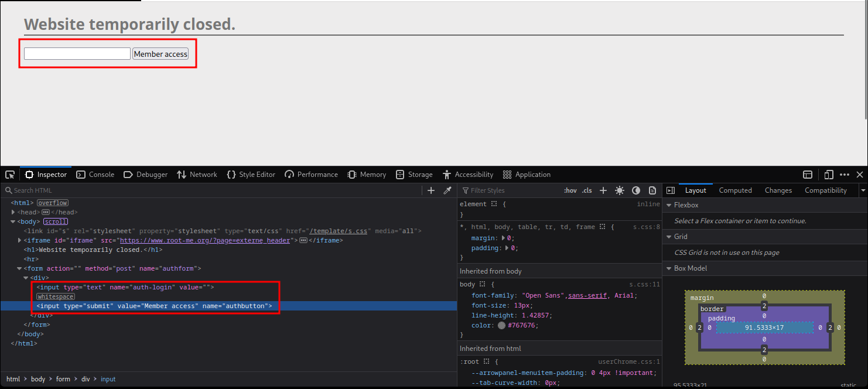Toggle dark color scheme simulation
The image size is (868, 389).
pyautogui.click(x=635, y=190)
